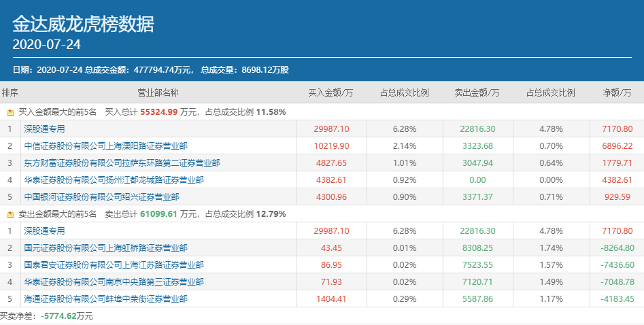Image resolution: width=644 pixels, height=325 pixels.
Task: Click the 营业部名称 column header
Action: click(x=158, y=92)
